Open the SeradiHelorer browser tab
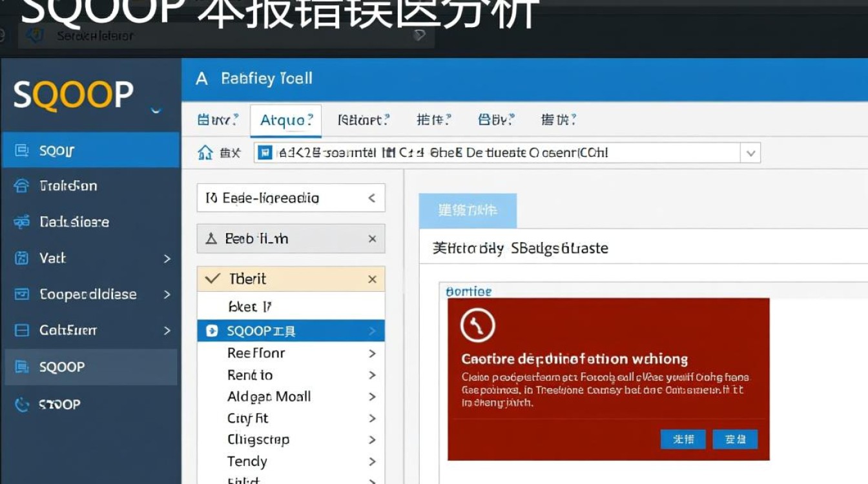868x484 pixels. [x=226, y=35]
